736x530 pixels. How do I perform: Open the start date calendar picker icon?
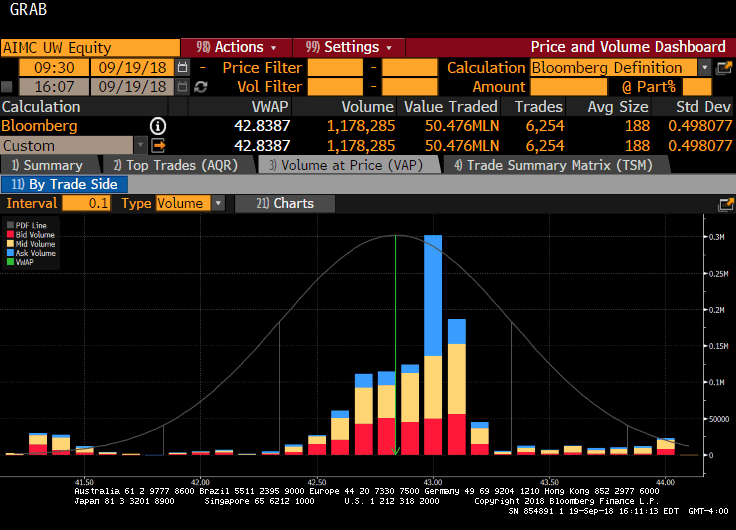click(x=182, y=67)
